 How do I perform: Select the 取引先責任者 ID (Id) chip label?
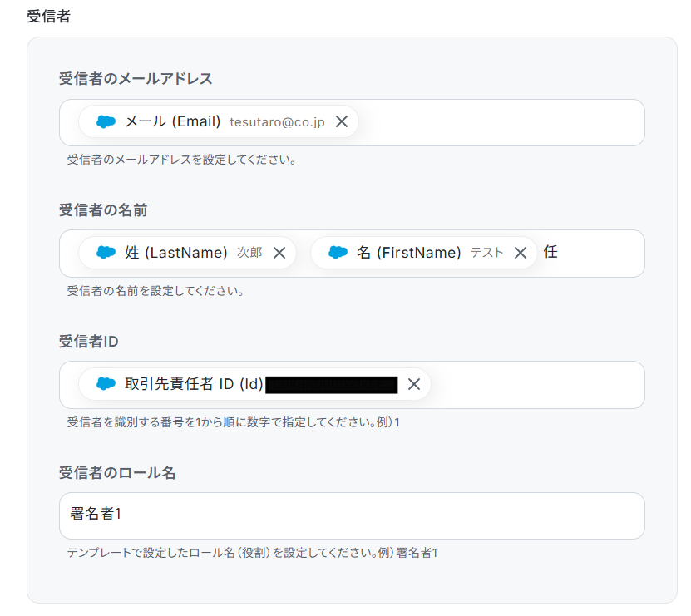tap(194, 384)
